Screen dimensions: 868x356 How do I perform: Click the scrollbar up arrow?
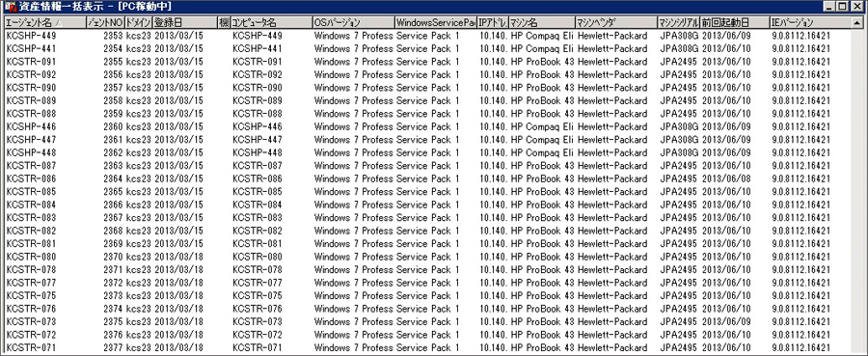tap(857, 23)
